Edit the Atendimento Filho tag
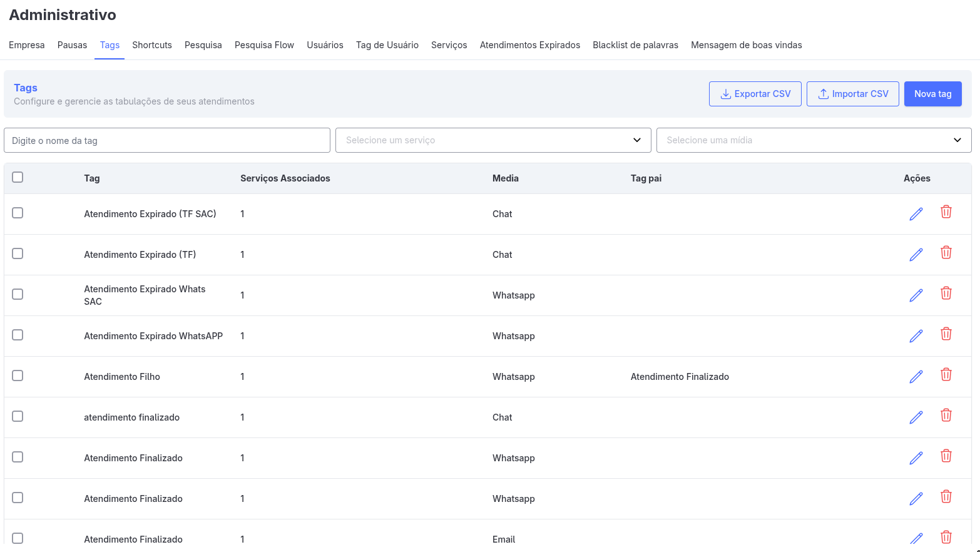This screenshot has width=980, height=552. coord(916,377)
